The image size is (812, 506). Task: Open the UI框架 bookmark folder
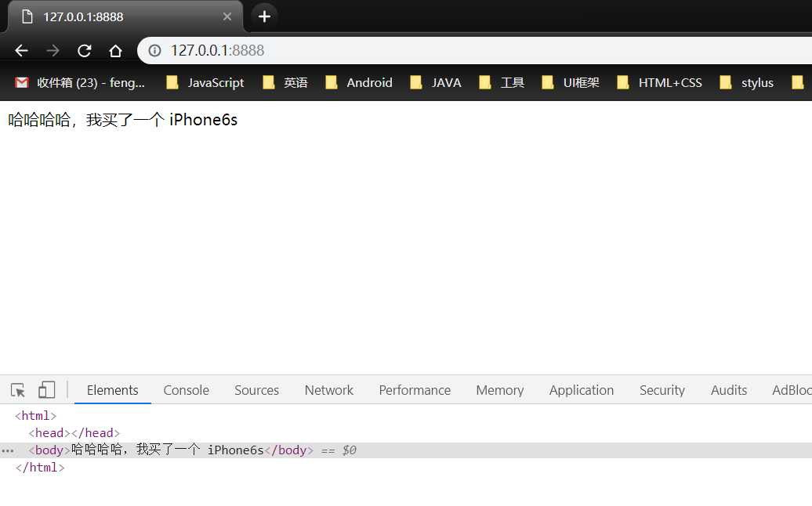[570, 83]
